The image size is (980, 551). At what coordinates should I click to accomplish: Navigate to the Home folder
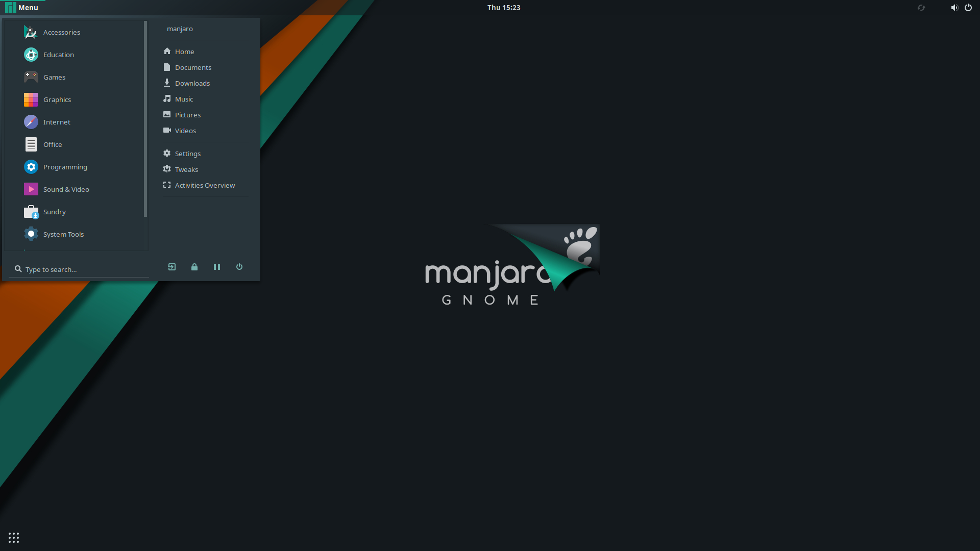184,51
